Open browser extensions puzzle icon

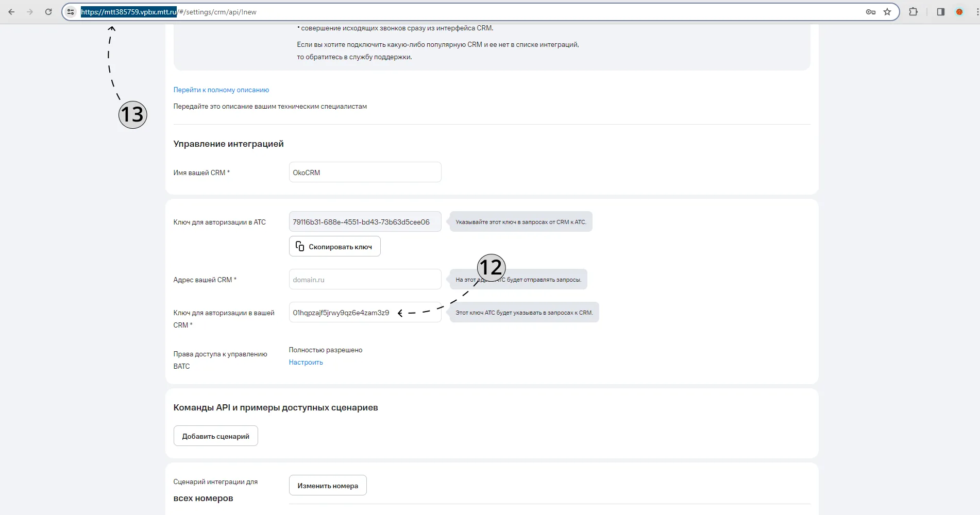pos(913,12)
